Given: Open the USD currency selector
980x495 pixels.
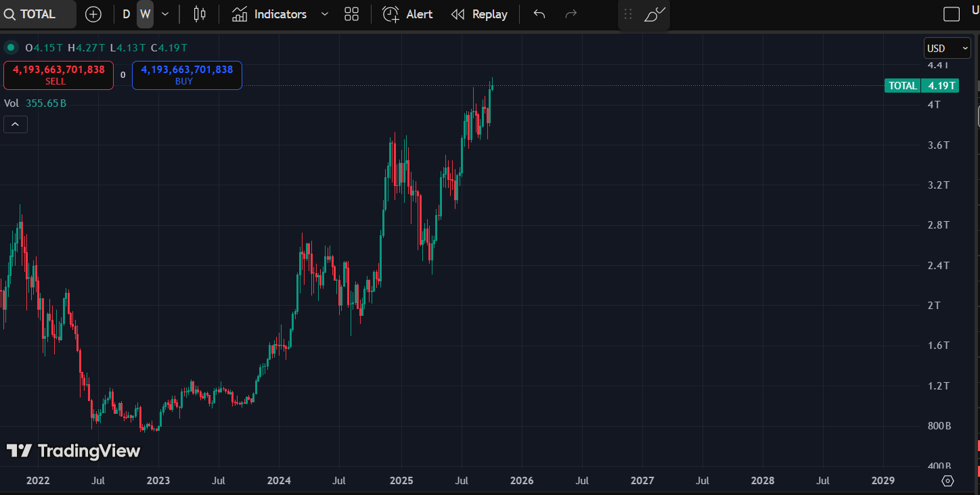Looking at the screenshot, I should click(x=948, y=48).
